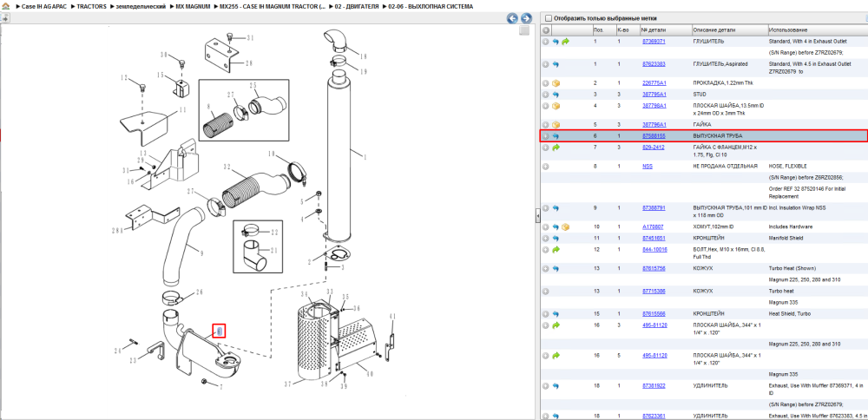
Task: Click blue arrow icon for part 87381922
Action: coord(556,385)
